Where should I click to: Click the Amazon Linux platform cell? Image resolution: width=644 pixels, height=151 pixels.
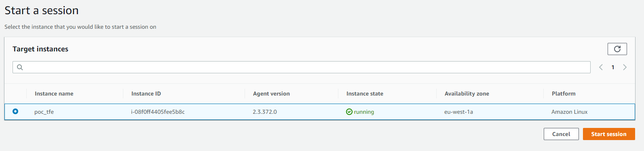click(569, 112)
